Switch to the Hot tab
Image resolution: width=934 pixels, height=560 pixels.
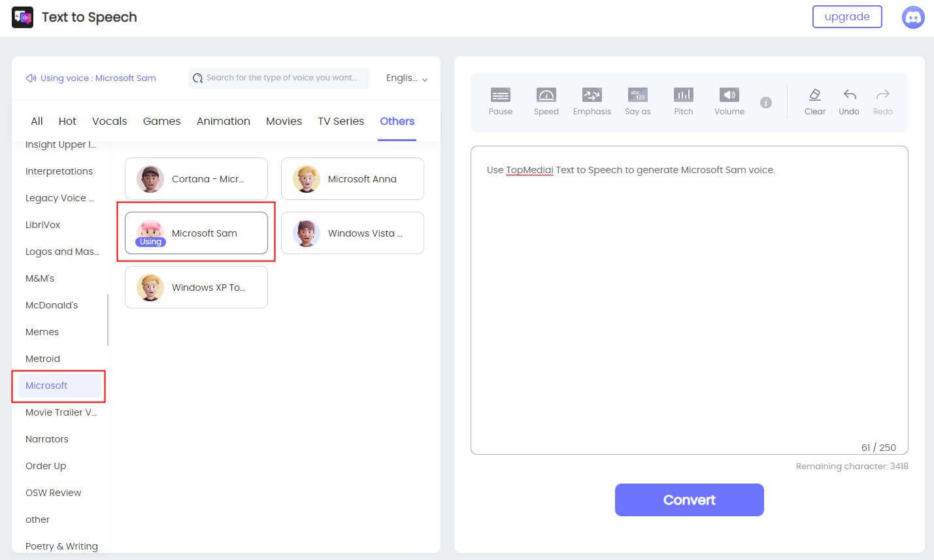point(67,121)
